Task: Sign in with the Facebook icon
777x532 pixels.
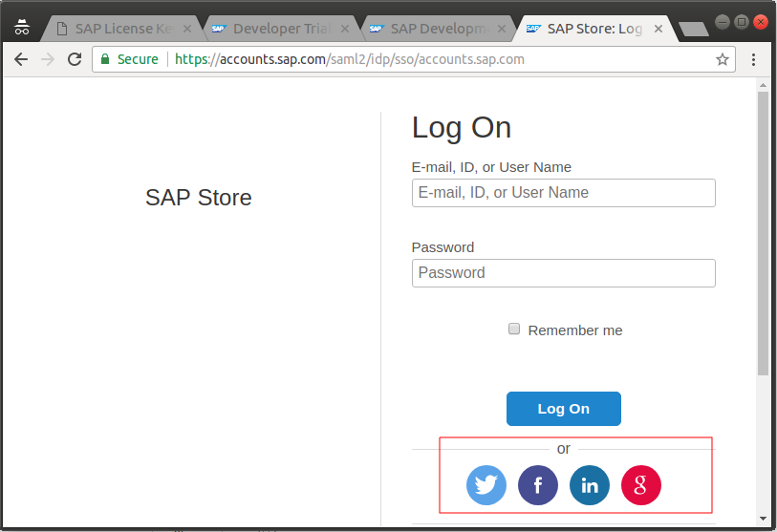Action: pos(538,485)
